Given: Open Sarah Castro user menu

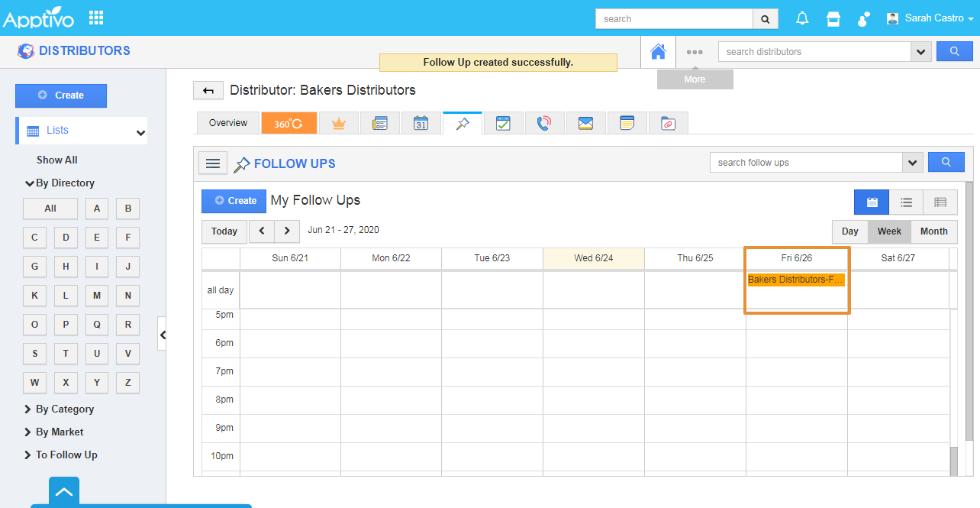Looking at the screenshot, I should click(930, 18).
